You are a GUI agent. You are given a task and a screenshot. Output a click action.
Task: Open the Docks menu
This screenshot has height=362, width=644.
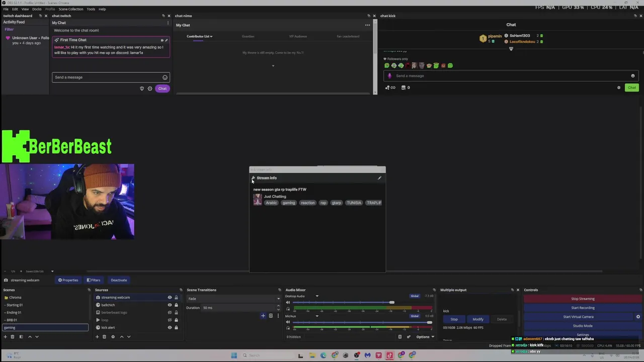(x=37, y=9)
